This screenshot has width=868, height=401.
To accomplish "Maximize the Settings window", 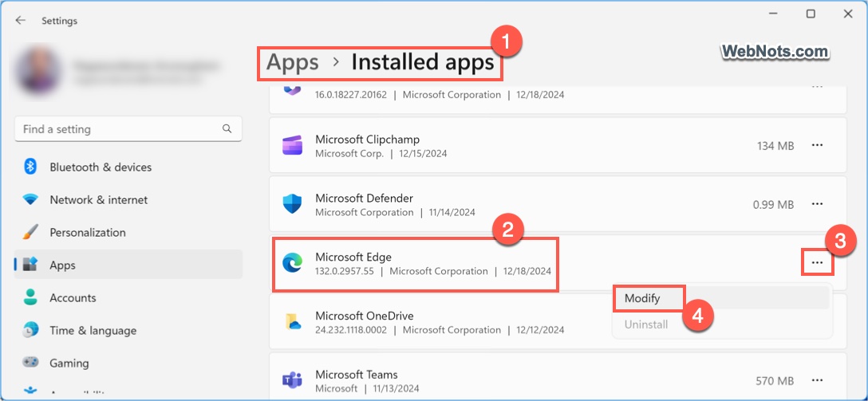I will (x=811, y=14).
